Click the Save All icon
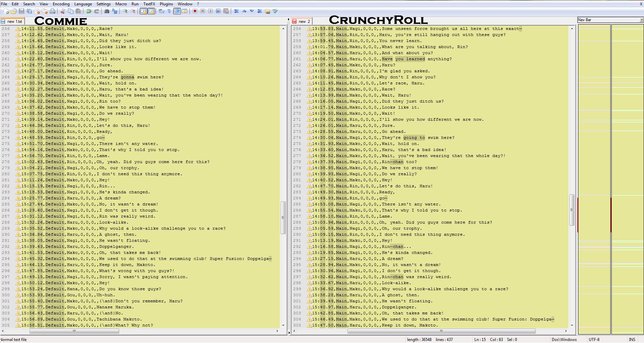This screenshot has height=343, width=644. (29, 11)
